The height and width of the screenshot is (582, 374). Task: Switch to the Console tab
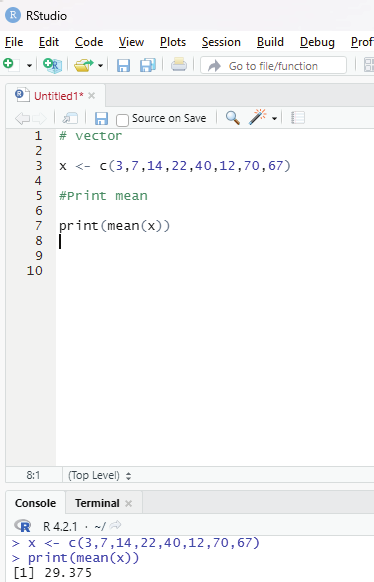pyautogui.click(x=36, y=503)
